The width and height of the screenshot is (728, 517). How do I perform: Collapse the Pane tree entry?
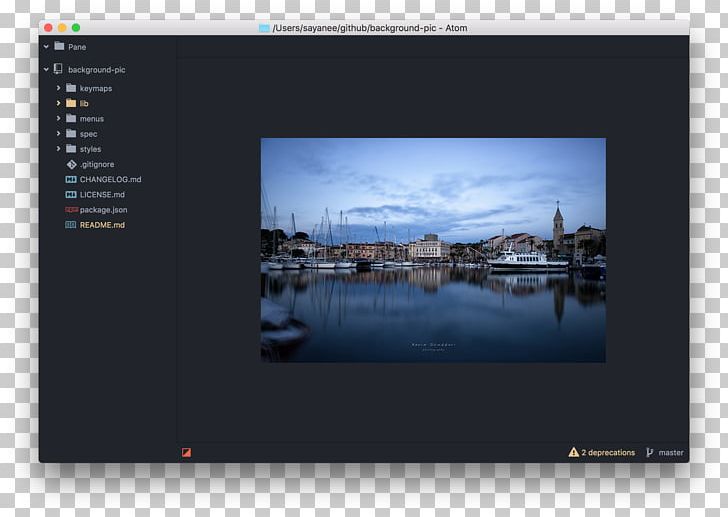[x=46, y=46]
